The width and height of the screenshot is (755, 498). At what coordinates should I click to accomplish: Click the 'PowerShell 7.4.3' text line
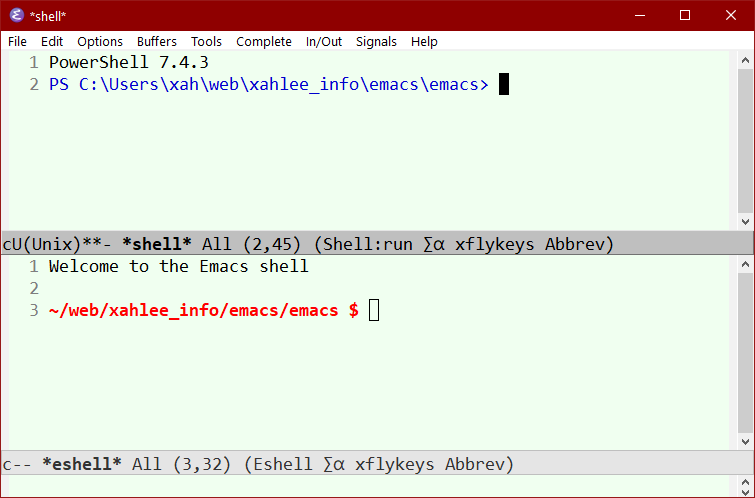click(129, 63)
